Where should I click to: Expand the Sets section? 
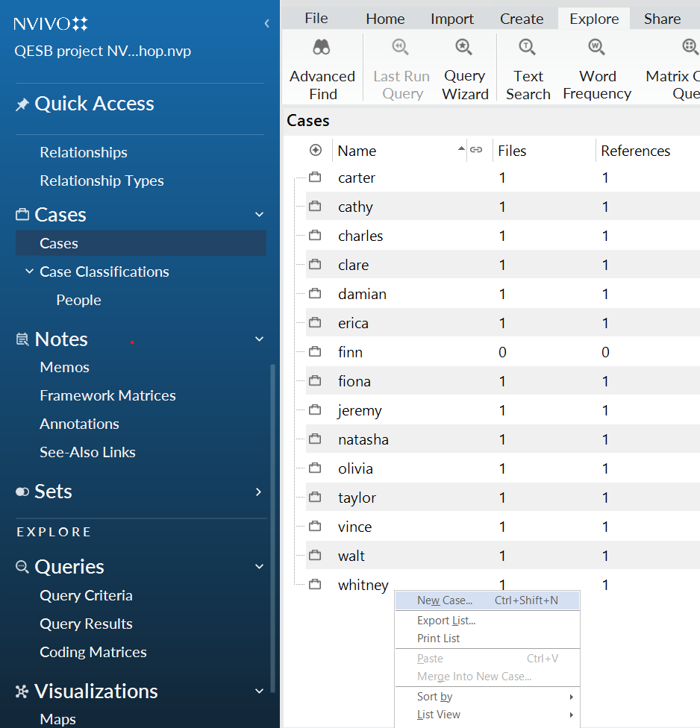(259, 492)
